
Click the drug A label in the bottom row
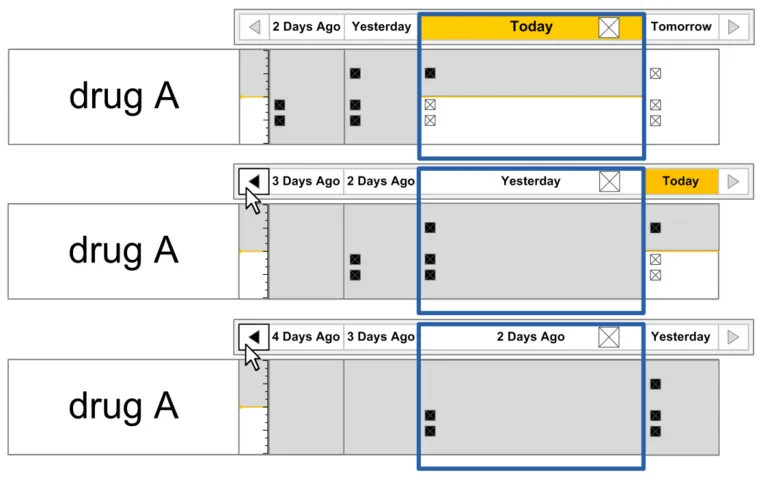pyautogui.click(x=123, y=406)
